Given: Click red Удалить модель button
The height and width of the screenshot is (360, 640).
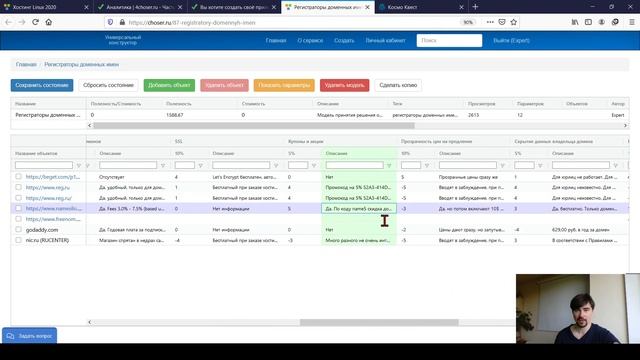Looking at the screenshot, I should [344, 85].
